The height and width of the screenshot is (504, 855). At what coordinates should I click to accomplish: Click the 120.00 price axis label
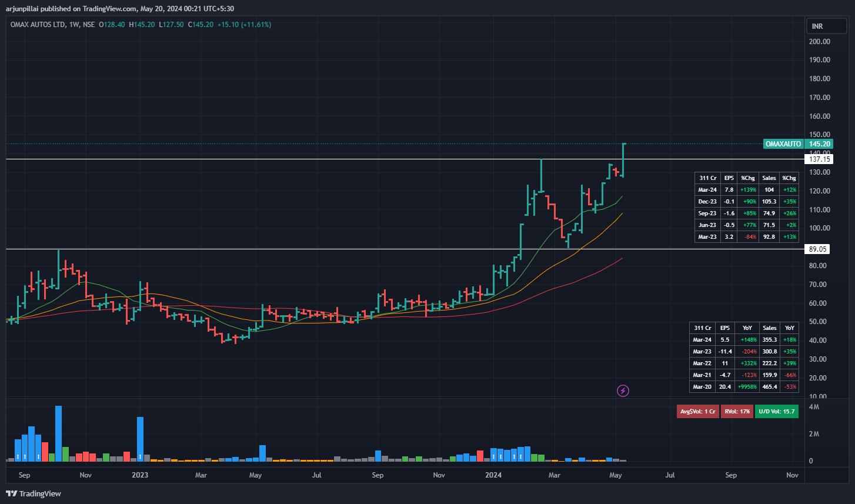click(819, 191)
